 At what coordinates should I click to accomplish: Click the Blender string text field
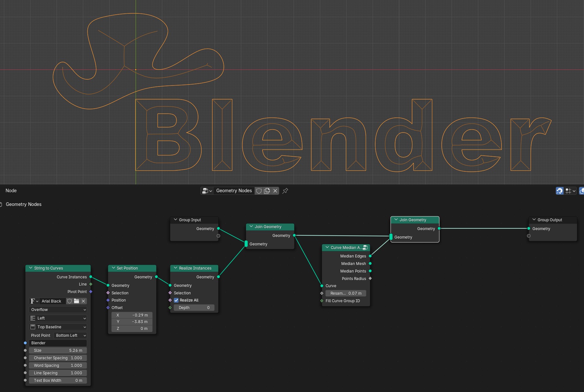coord(58,343)
